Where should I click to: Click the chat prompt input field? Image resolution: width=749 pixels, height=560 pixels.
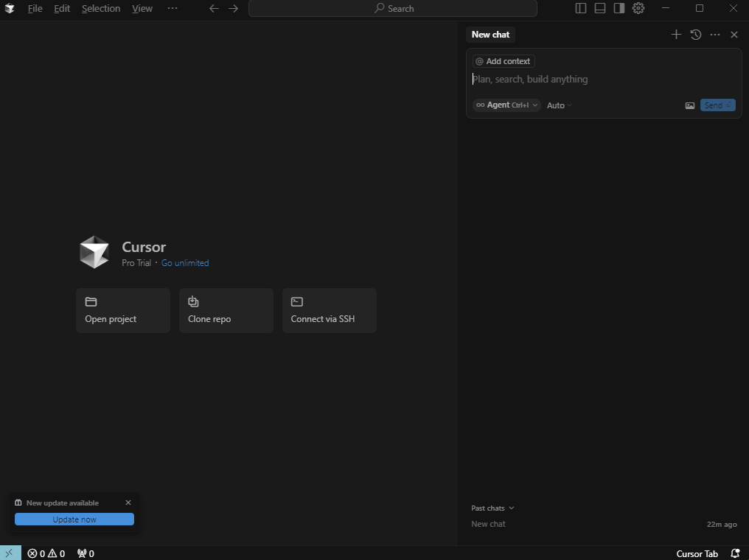[x=603, y=80]
